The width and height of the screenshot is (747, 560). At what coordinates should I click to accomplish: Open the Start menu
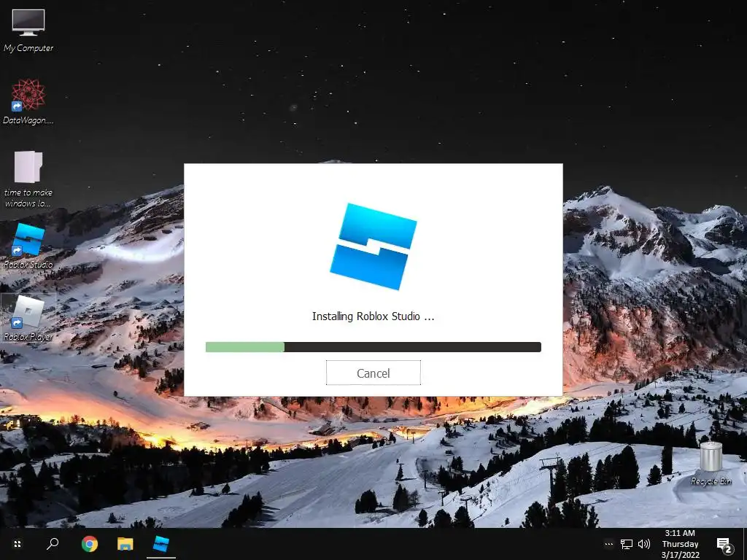pyautogui.click(x=18, y=544)
